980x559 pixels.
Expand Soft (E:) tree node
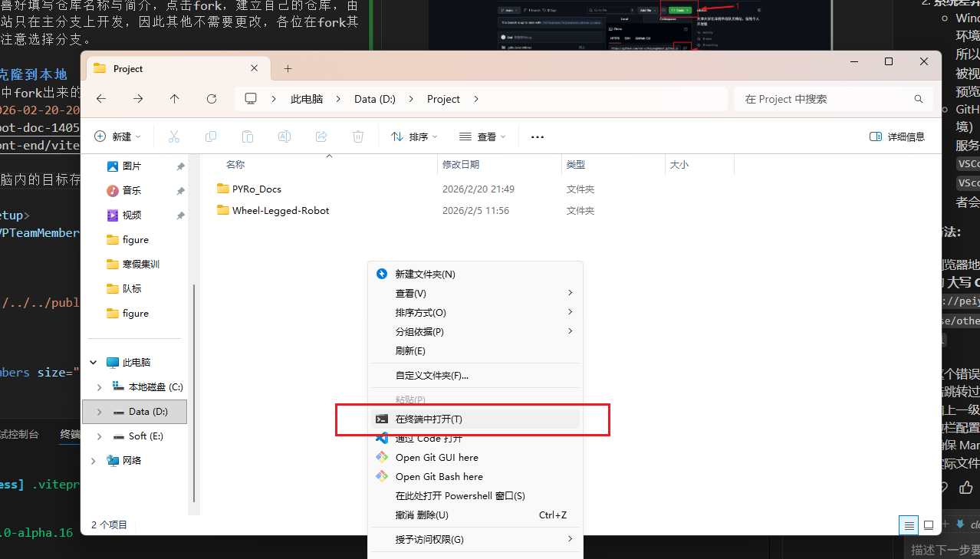pos(100,436)
